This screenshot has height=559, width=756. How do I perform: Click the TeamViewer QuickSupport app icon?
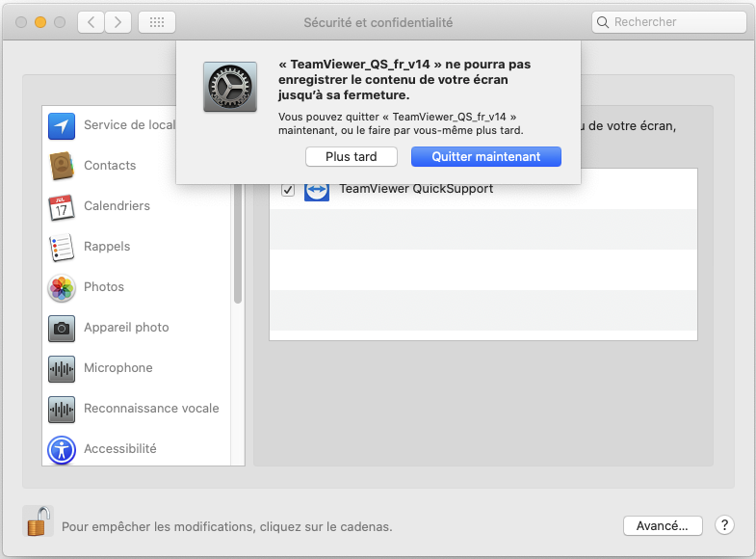317,189
